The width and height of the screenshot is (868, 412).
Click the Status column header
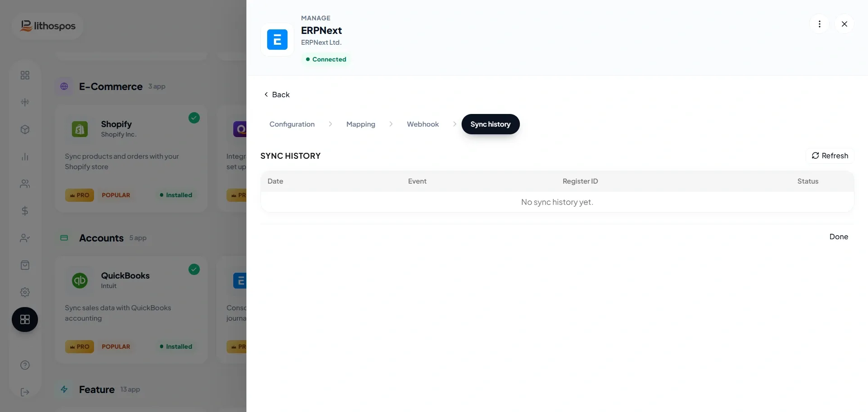click(808, 181)
